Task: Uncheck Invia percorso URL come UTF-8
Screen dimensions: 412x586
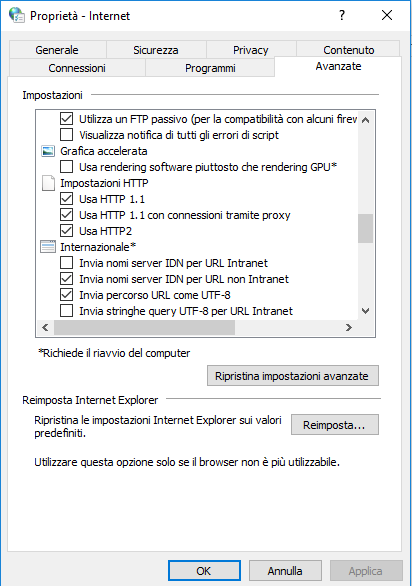Action: point(67,295)
